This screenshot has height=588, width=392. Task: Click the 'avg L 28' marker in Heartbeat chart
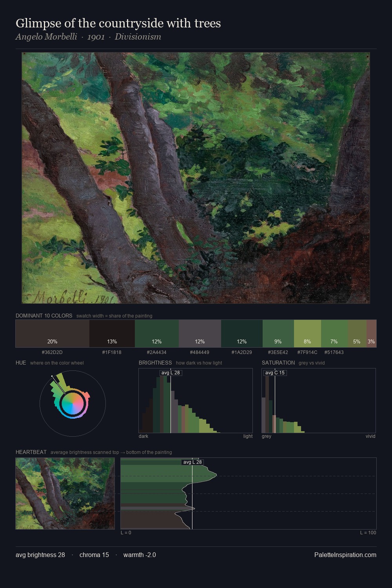tap(192, 462)
